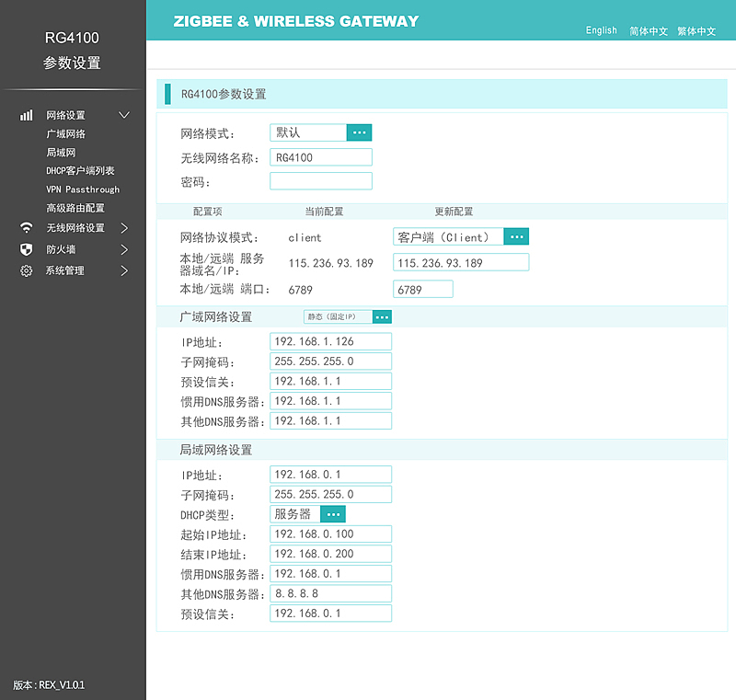Switch the language to 简体中文
736x700 pixels.
pos(649,31)
